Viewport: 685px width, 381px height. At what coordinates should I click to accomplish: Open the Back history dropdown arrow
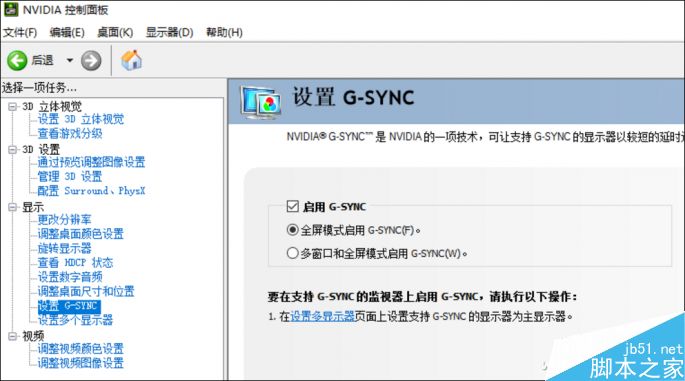point(69,60)
